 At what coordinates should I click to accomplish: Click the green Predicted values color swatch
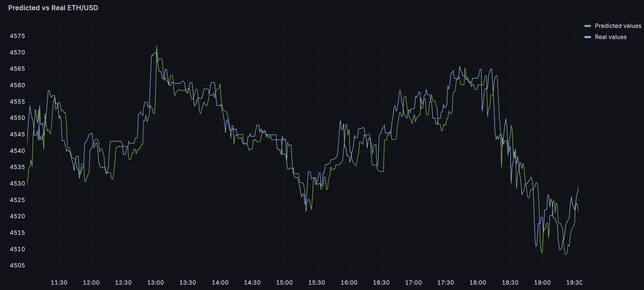click(x=587, y=26)
